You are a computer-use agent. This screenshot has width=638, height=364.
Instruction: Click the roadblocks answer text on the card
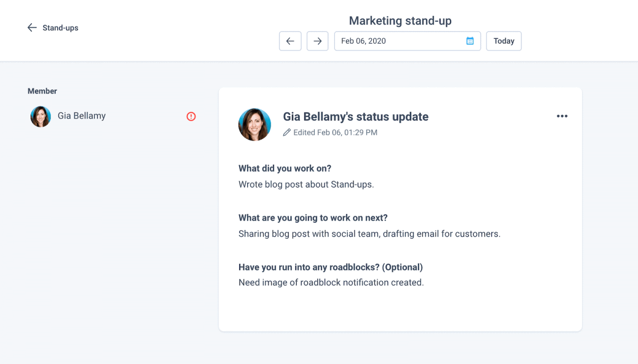pyautogui.click(x=331, y=282)
